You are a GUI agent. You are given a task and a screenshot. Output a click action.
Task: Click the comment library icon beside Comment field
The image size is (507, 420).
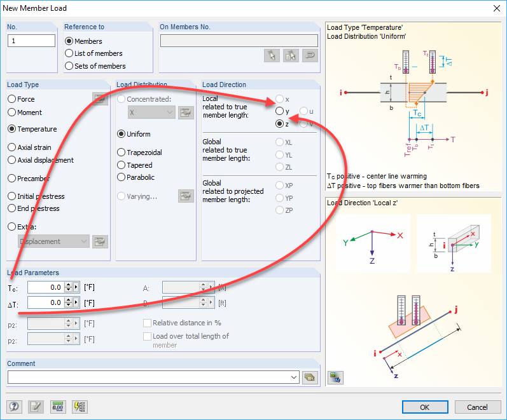click(x=310, y=377)
